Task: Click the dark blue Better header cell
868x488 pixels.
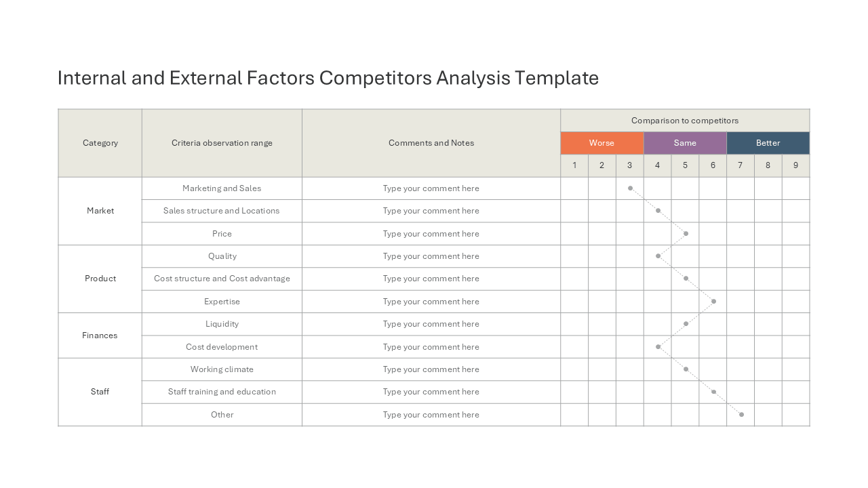Action: [768, 143]
